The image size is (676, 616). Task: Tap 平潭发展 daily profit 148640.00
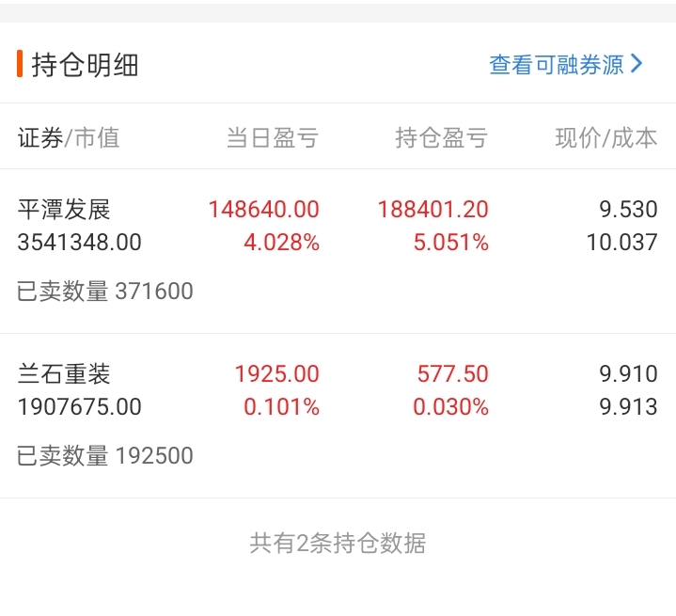(264, 209)
